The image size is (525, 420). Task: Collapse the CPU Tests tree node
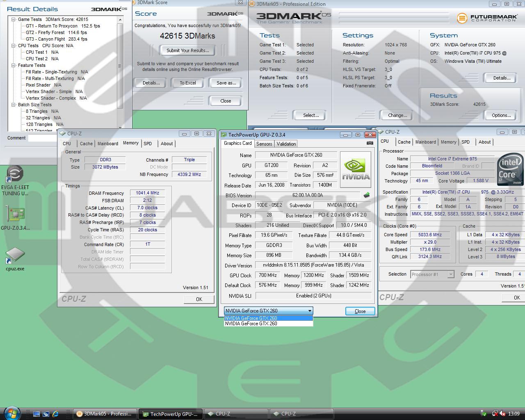tap(14, 46)
